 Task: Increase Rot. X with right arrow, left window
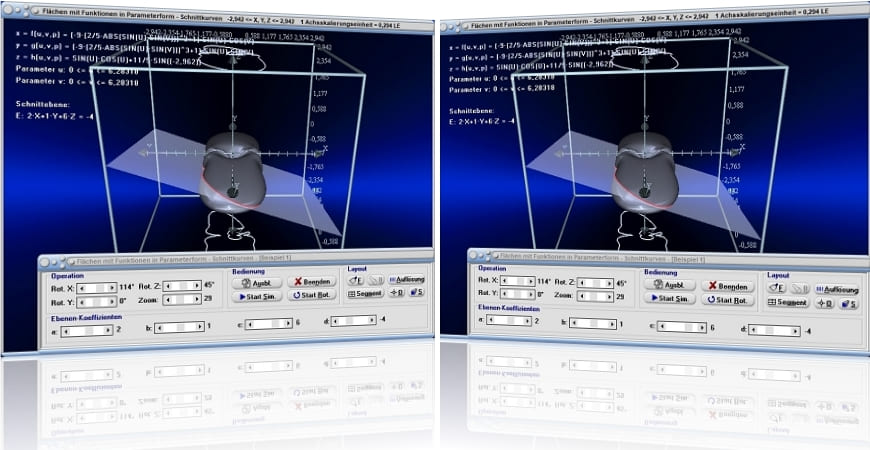click(x=112, y=288)
